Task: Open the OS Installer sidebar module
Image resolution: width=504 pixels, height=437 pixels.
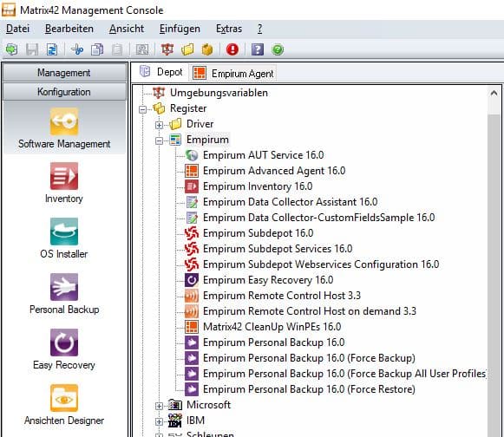Action: pyautogui.click(x=64, y=238)
